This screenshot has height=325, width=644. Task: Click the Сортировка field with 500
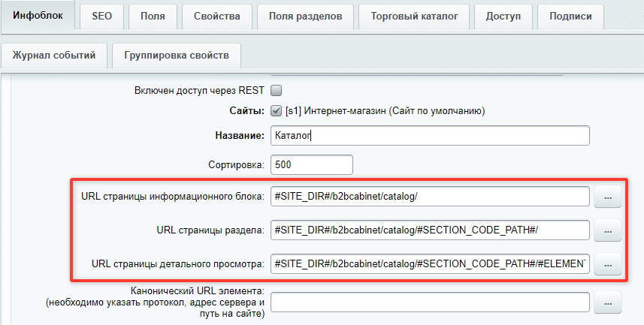[312, 164]
